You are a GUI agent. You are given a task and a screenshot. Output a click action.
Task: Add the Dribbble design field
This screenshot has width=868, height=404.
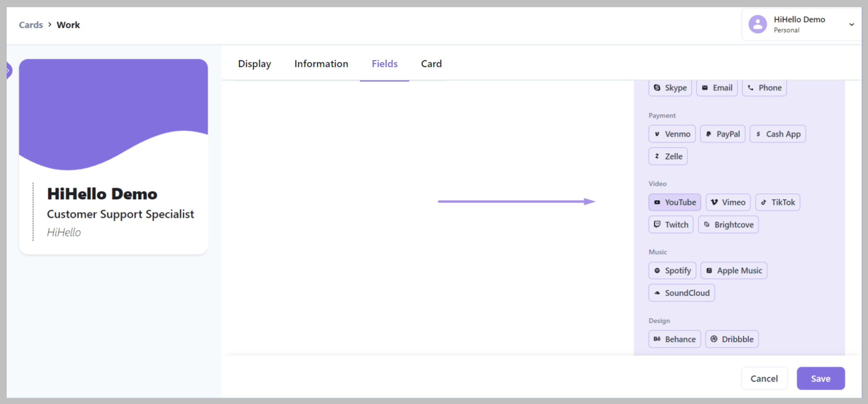pos(732,339)
